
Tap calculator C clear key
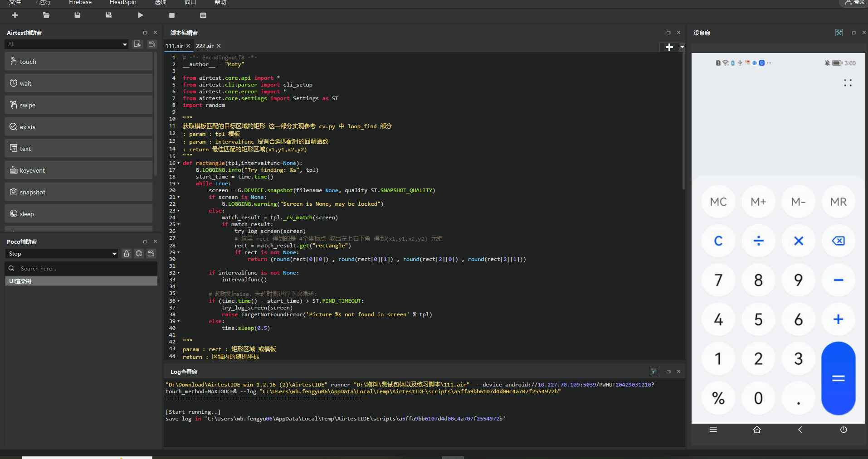tap(718, 241)
